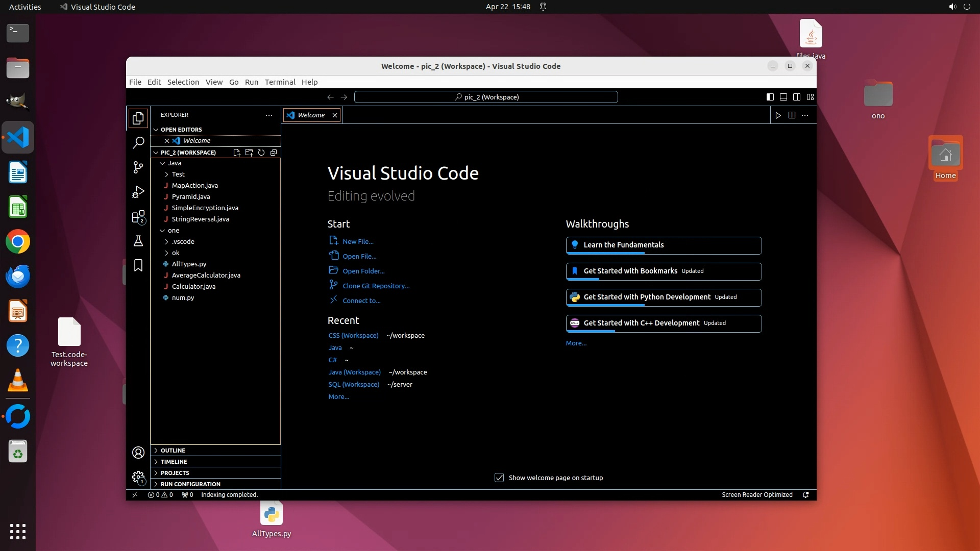The width and height of the screenshot is (980, 551).
Task: Click the Clone Git Repository link
Action: pyautogui.click(x=376, y=286)
